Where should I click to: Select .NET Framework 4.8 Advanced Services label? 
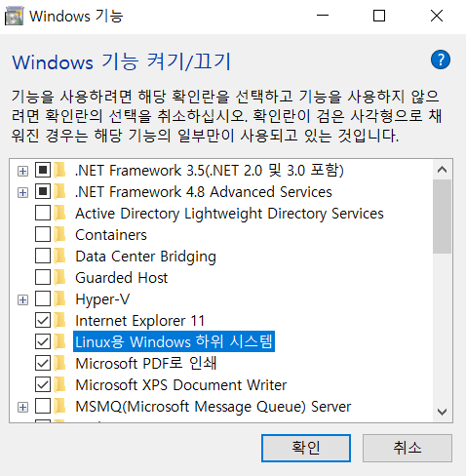(x=204, y=192)
